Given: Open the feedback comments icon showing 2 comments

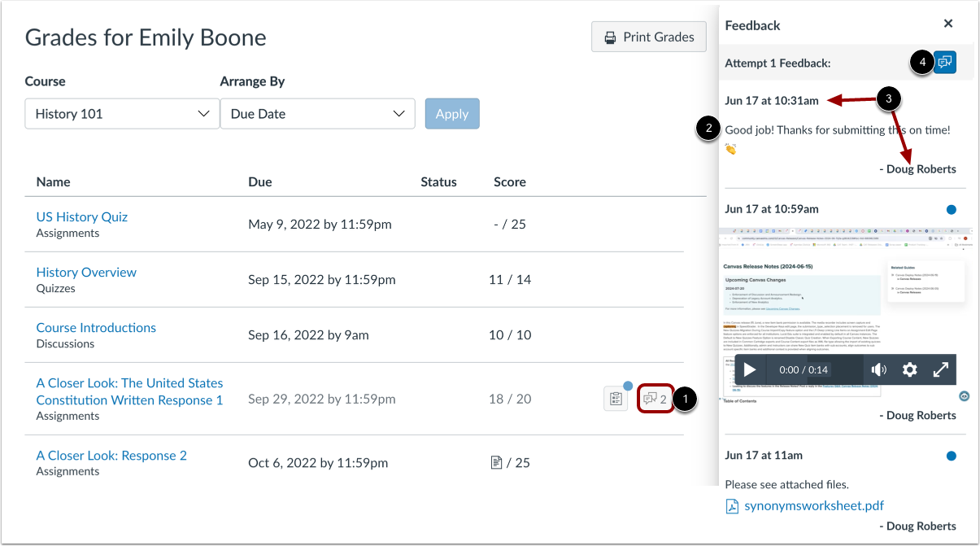Looking at the screenshot, I should point(656,399).
